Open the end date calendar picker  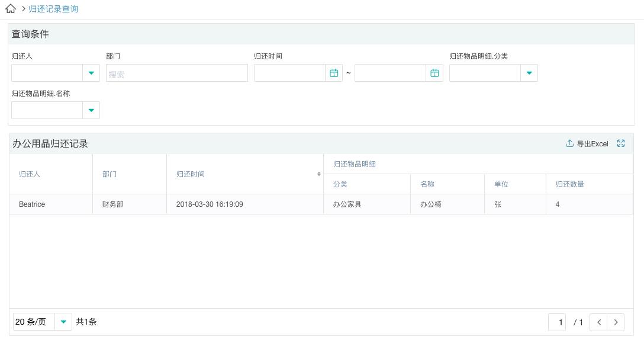tap(434, 73)
